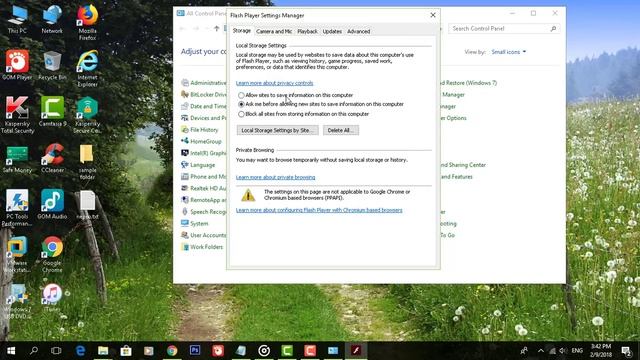Open the Playback tab

[307, 31]
